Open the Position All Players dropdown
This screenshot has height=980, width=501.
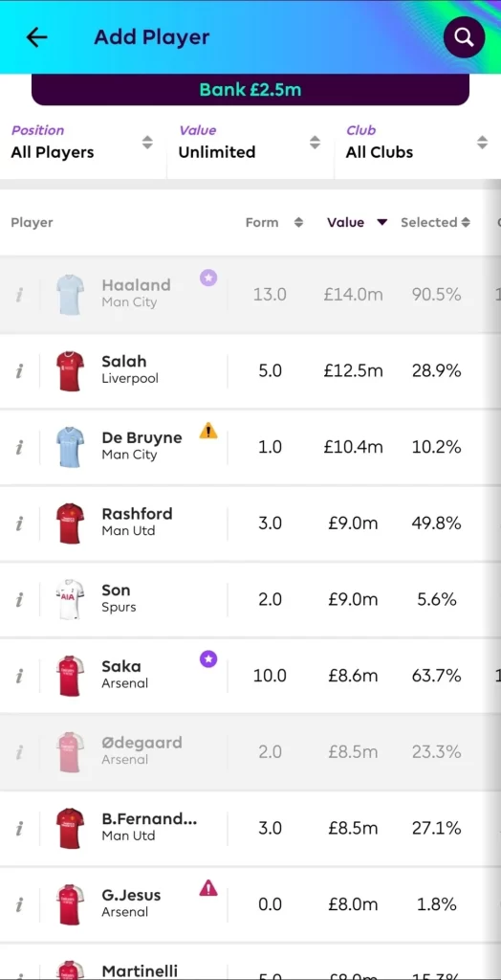coord(82,143)
